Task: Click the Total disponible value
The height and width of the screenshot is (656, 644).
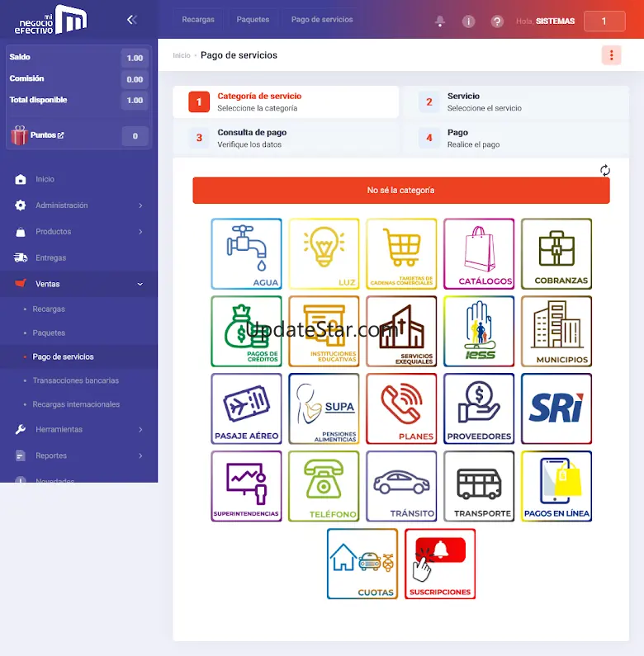Action: click(135, 101)
